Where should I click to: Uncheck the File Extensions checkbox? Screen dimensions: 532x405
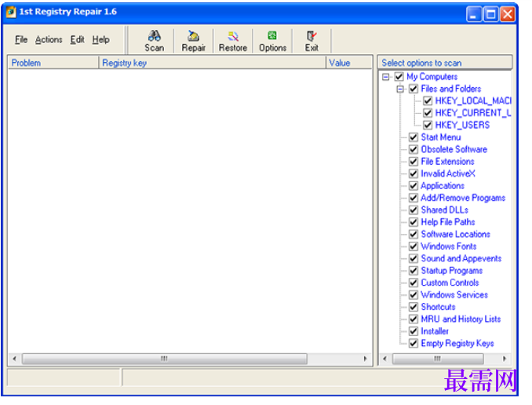tap(414, 162)
